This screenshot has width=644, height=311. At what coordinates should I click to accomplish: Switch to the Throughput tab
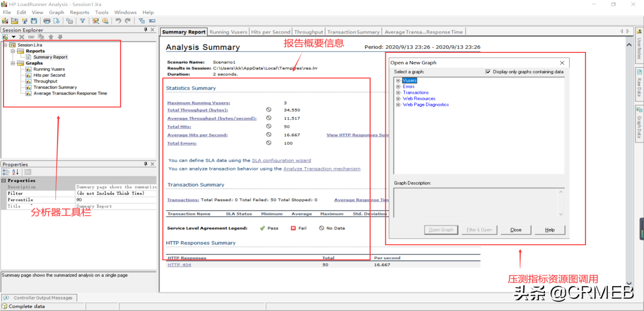pos(308,32)
